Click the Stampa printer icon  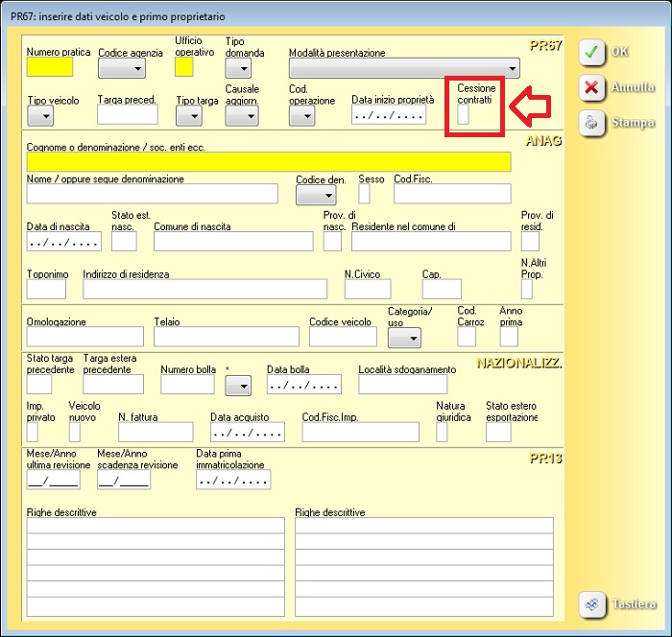click(592, 123)
